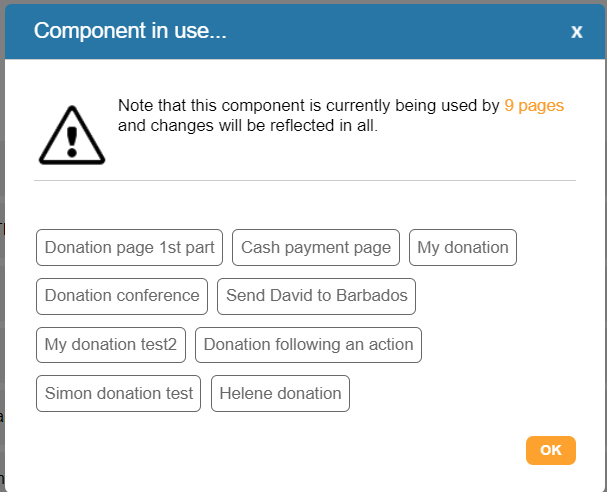Click the horizontal divider below the note
Screen dimensions: 607x492
click(304, 180)
